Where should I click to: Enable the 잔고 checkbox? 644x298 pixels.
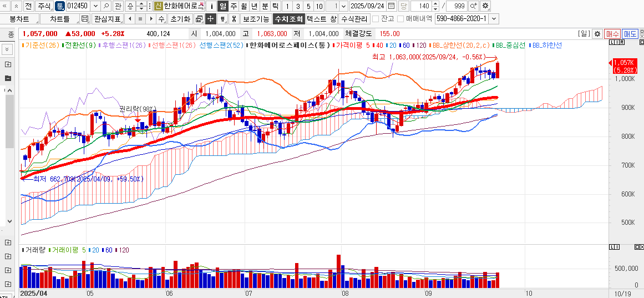(376, 19)
